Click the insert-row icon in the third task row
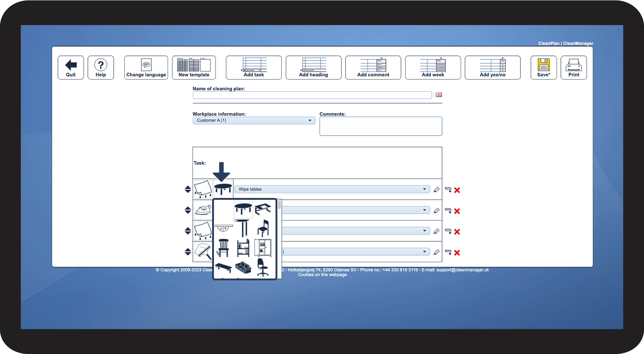Screen dimensions: 644x354 (x=448, y=231)
